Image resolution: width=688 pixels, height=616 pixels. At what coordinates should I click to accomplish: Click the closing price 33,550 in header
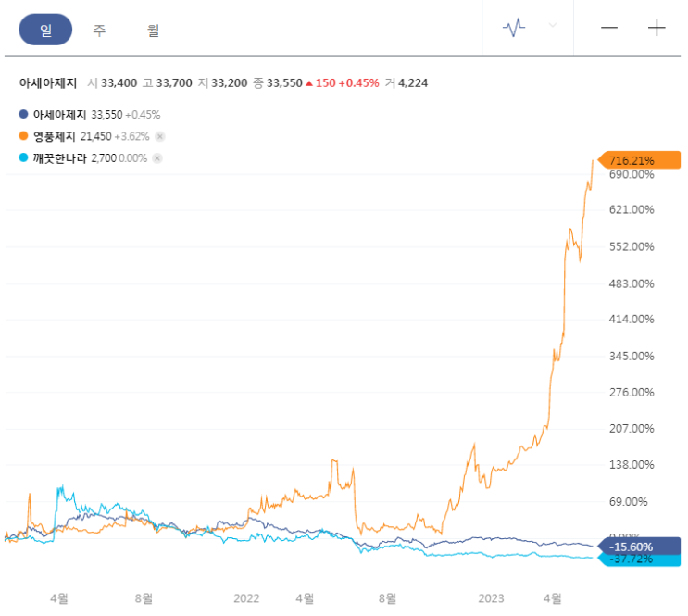click(x=284, y=83)
